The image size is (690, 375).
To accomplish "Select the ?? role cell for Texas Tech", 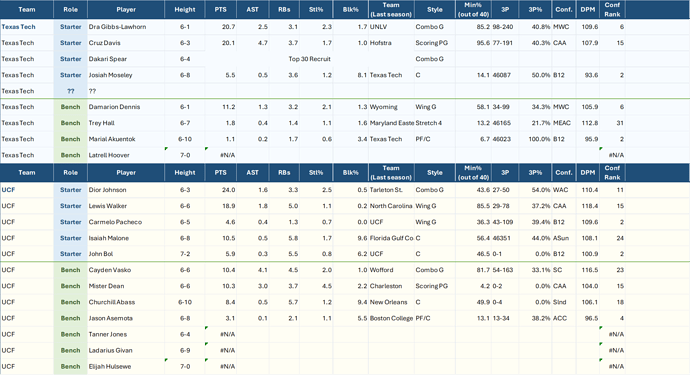I will 70,91.
